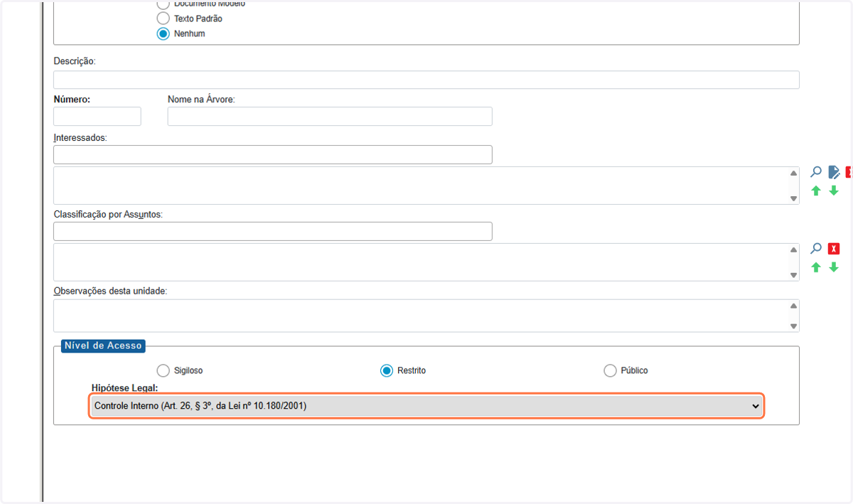853x504 pixels.
Task: Open the Interessados search magnifier icon
Action: pos(816,172)
